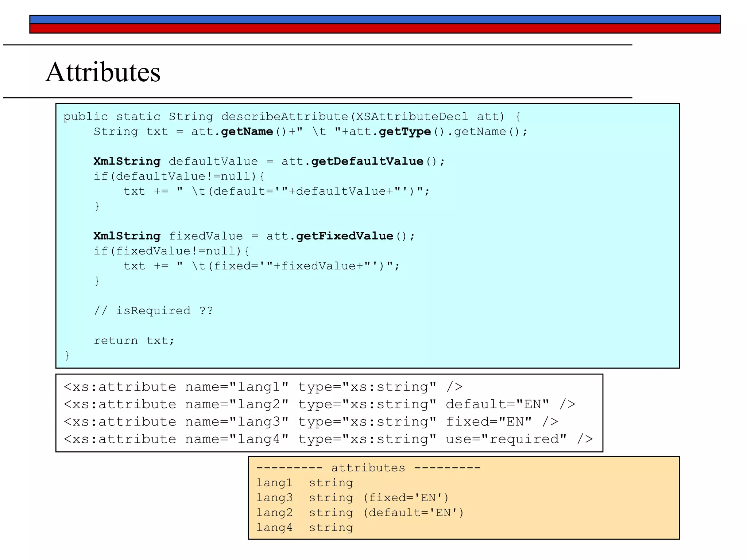747x560 pixels.
Task: Select the bold 'getType' call in the code
Action: click(405, 132)
